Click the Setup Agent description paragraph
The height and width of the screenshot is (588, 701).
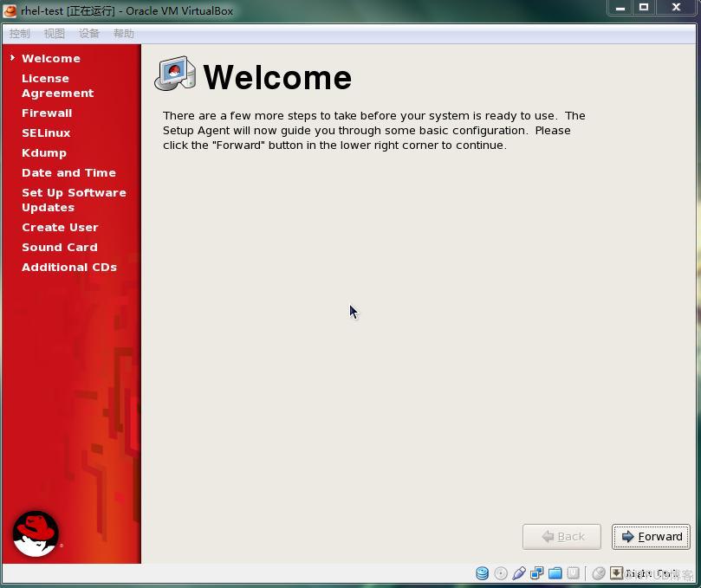coord(373,131)
